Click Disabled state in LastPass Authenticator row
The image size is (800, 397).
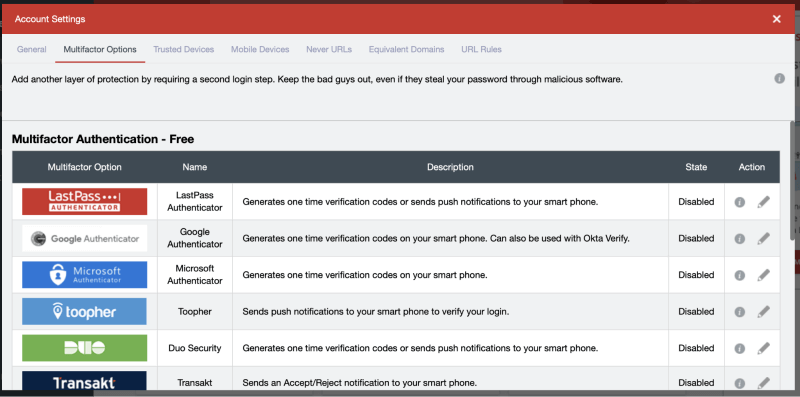(x=696, y=202)
